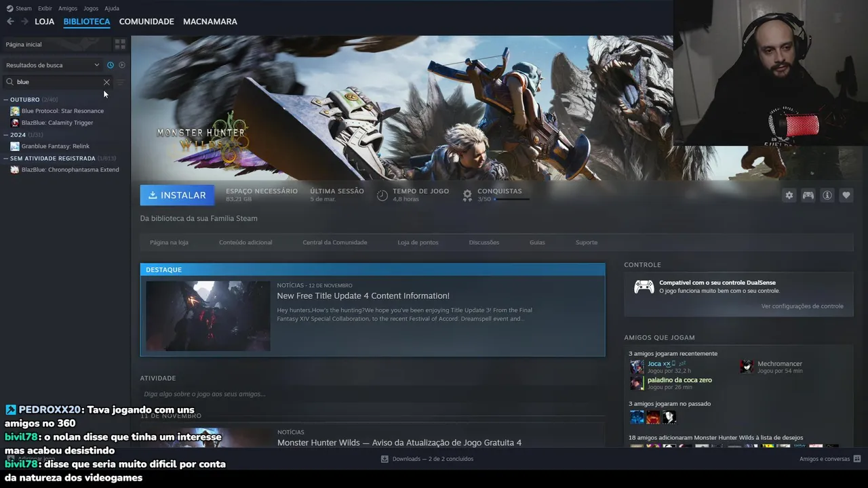Viewport: 868px width, 488px height.
Task: Go back with the left arrow
Action: (10, 22)
